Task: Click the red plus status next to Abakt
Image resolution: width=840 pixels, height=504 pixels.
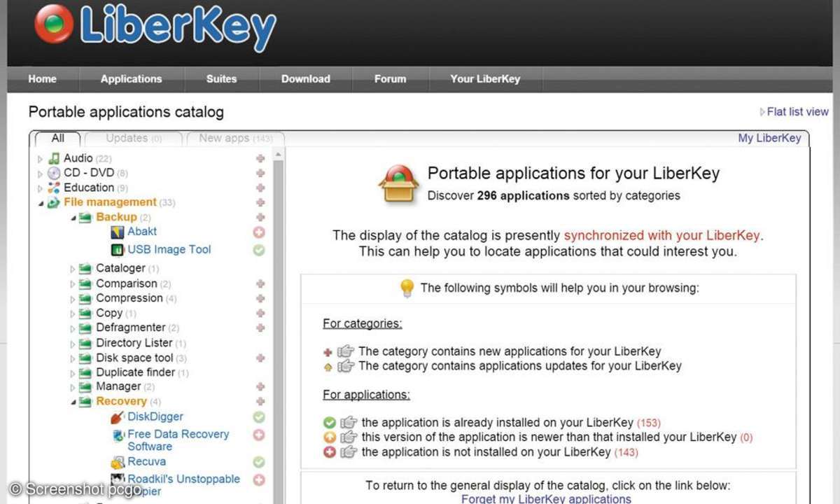Action: click(x=259, y=232)
